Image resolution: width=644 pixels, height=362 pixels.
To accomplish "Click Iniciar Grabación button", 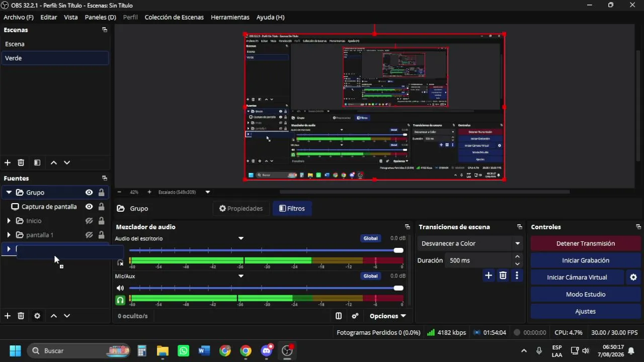I will pos(586,260).
